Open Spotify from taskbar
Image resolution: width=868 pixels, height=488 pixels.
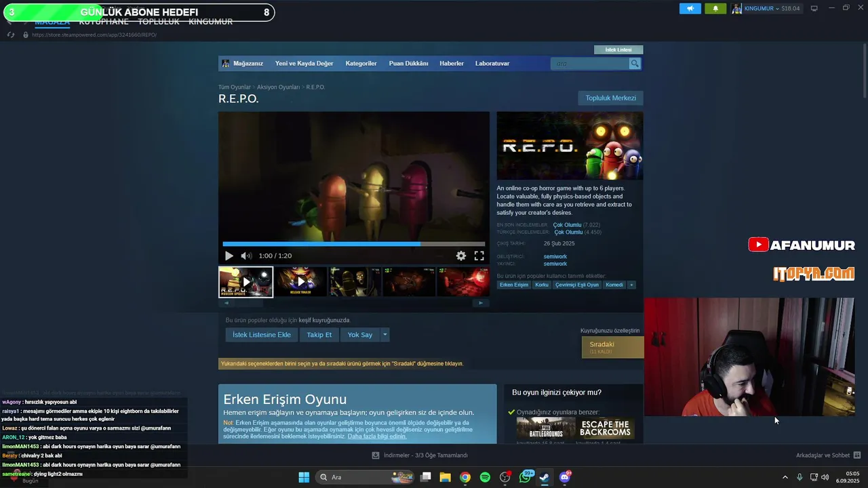(x=485, y=477)
